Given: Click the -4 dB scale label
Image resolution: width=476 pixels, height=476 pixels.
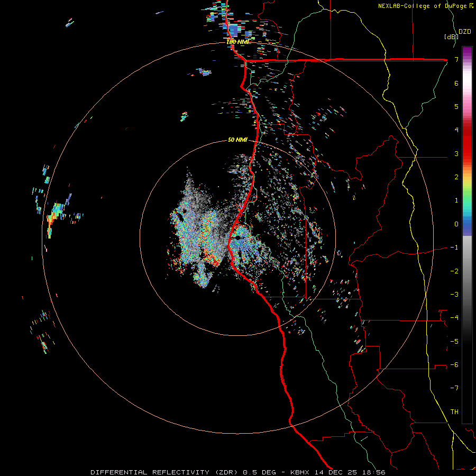Looking at the screenshot, I should pos(454,318).
